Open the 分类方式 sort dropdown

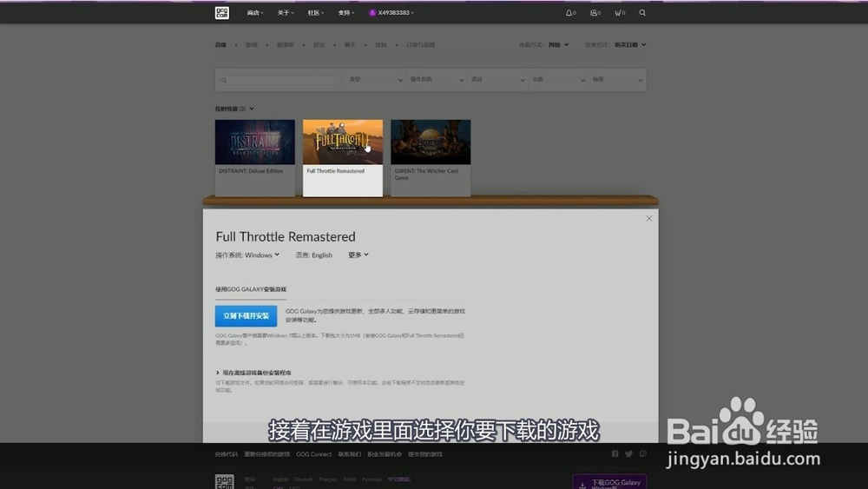[630, 45]
